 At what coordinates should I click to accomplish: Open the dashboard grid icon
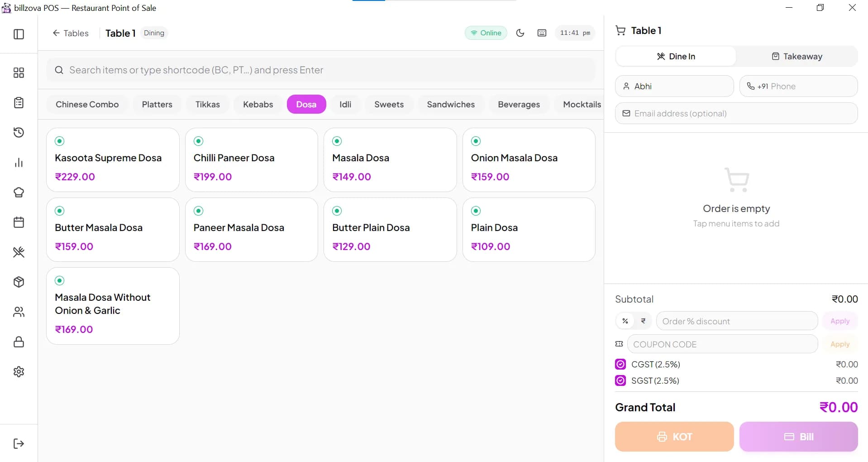pos(19,73)
